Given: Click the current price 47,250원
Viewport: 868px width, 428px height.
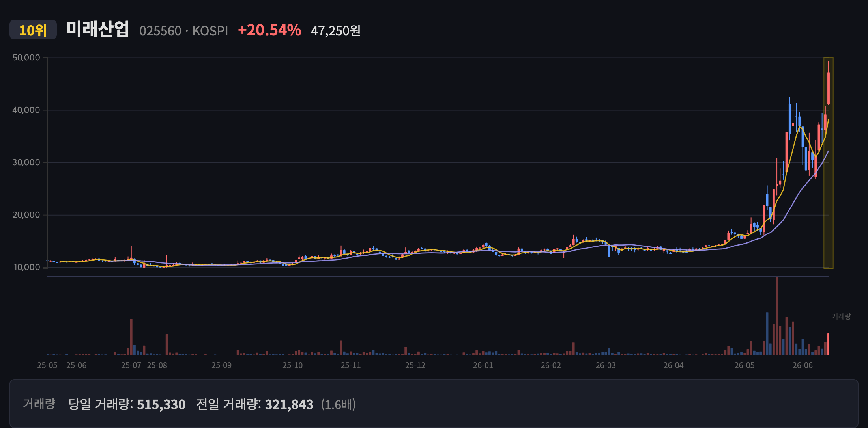Looking at the screenshot, I should (336, 31).
